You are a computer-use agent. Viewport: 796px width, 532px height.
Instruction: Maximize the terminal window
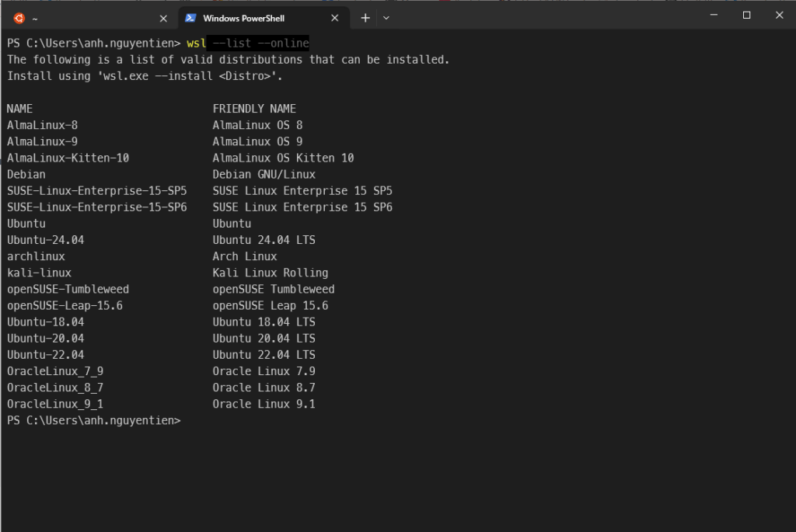(747, 16)
